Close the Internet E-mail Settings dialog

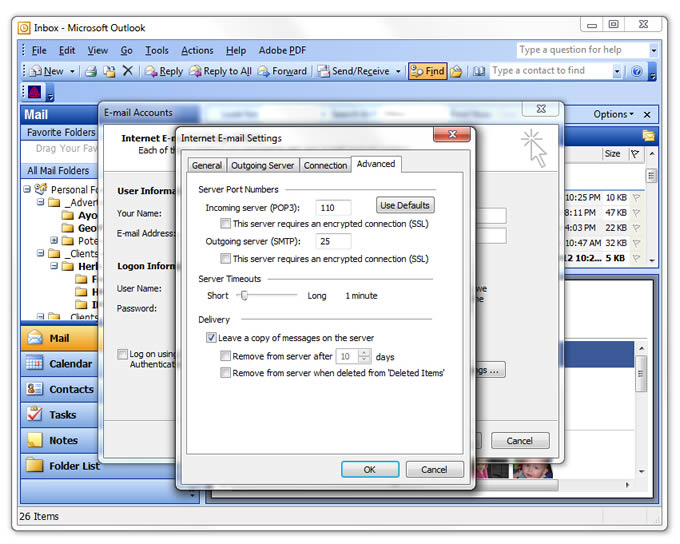pos(452,134)
